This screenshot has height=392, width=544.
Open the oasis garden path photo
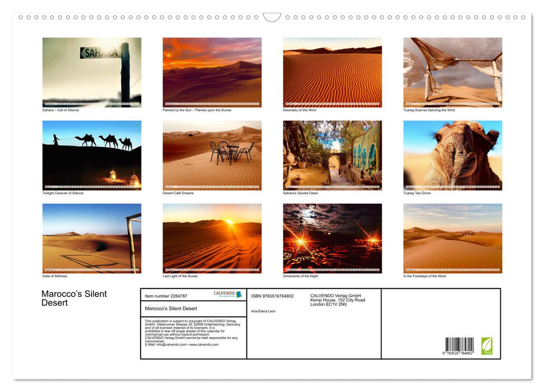[332, 155]
